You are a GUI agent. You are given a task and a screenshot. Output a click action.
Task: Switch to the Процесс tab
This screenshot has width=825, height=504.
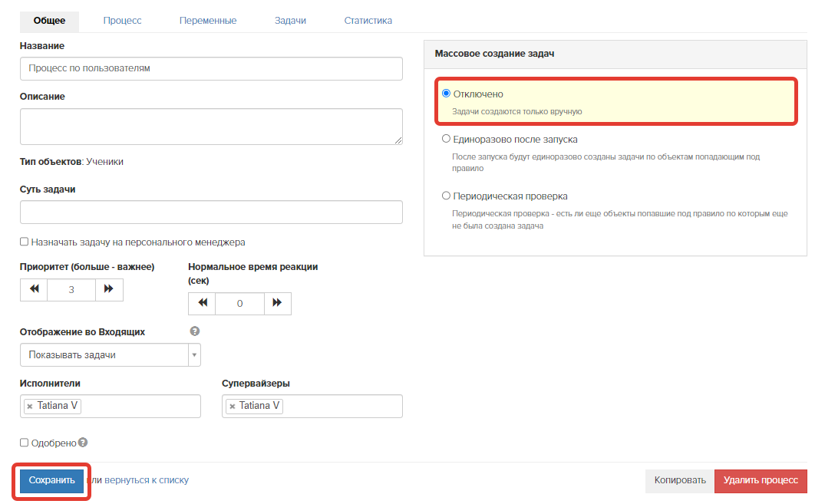click(122, 21)
